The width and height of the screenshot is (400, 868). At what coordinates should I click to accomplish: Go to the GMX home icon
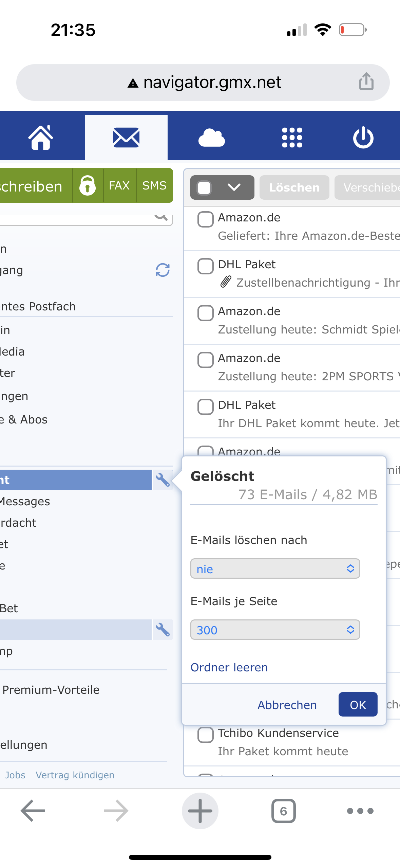(x=41, y=138)
